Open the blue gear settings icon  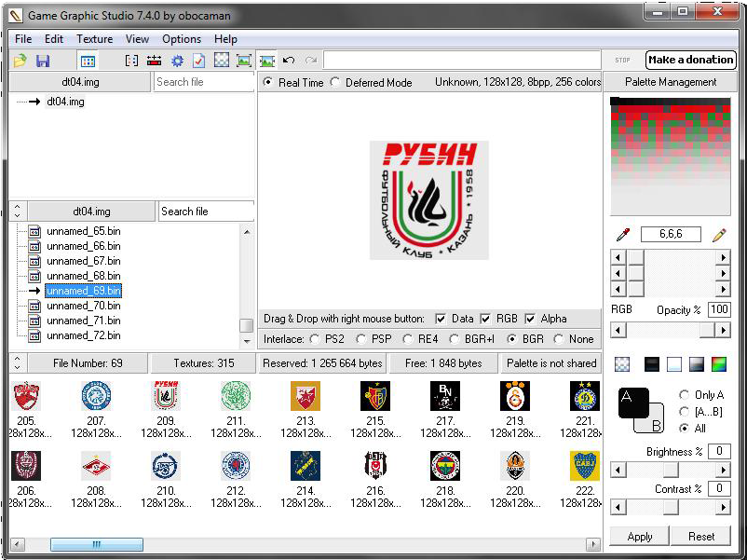pyautogui.click(x=177, y=61)
